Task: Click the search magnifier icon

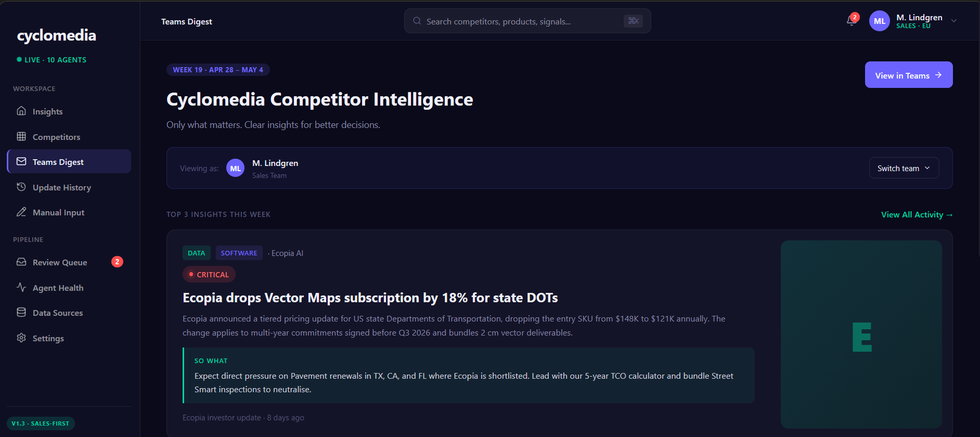Action: click(417, 21)
